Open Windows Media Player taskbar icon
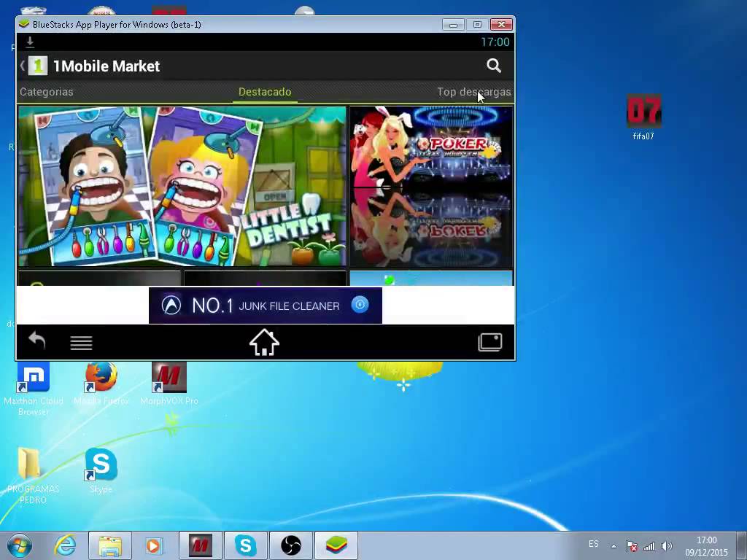 click(x=153, y=545)
